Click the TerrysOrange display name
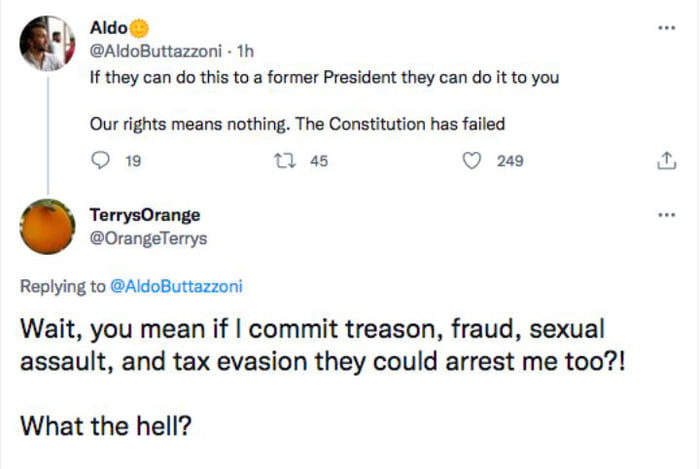This screenshot has width=700, height=469. [x=145, y=215]
